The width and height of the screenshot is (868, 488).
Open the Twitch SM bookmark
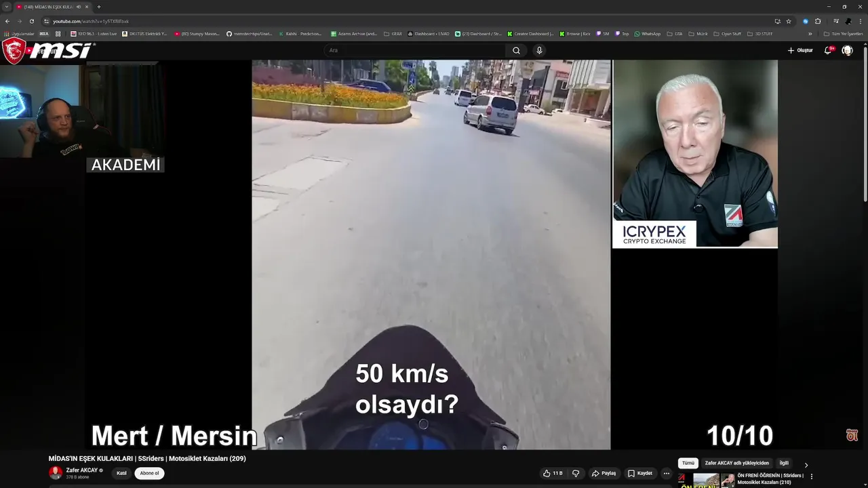click(603, 33)
